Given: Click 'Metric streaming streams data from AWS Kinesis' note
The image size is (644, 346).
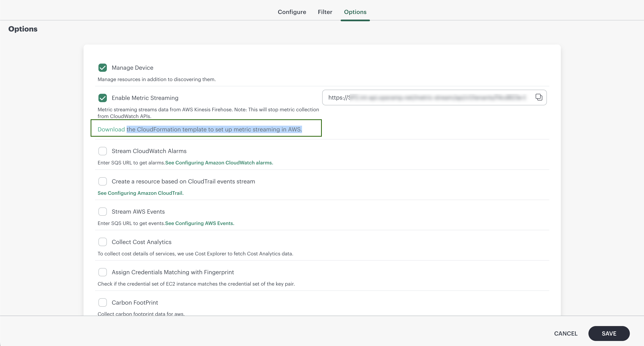Looking at the screenshot, I should coord(208,113).
